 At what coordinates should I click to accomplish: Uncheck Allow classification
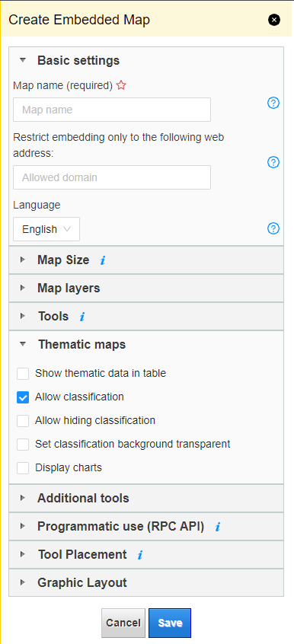pos(23,397)
